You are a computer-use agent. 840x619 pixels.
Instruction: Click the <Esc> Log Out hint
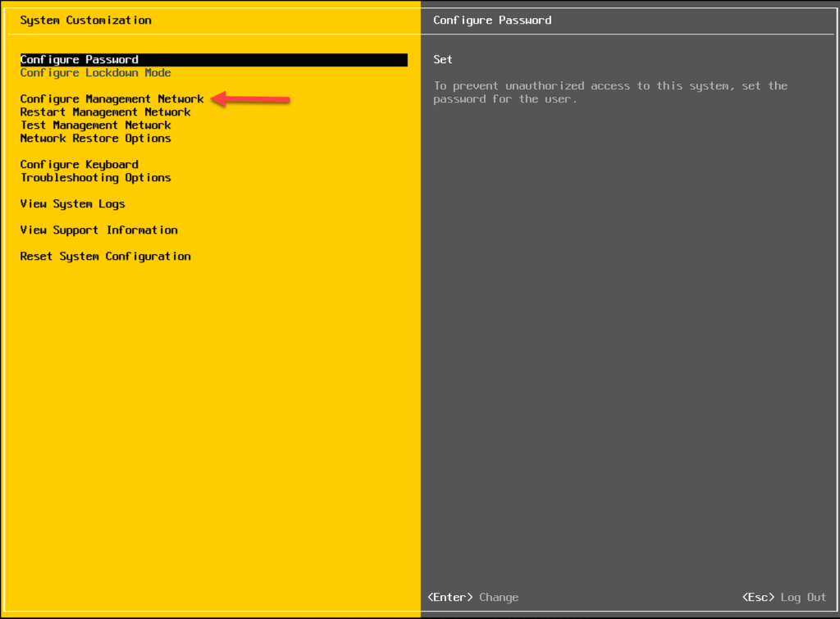783,598
